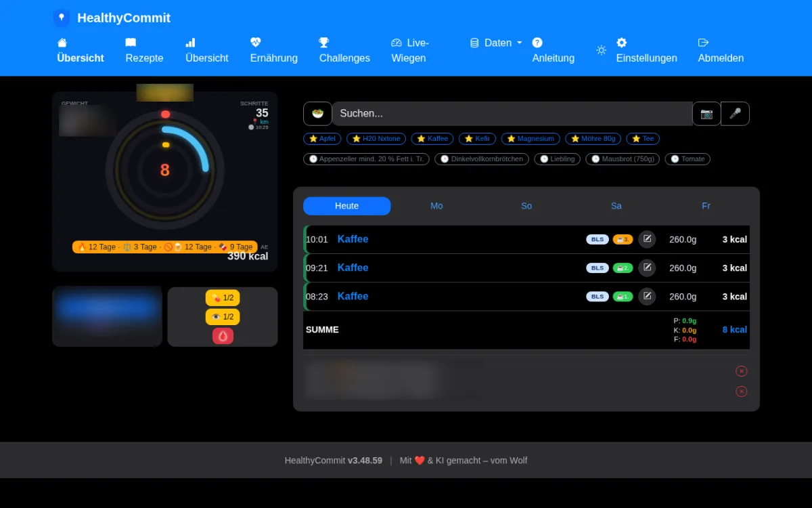Expand the Daten dropdown menu
Image resolution: width=812 pixels, height=508 pixels.
pyautogui.click(x=496, y=43)
